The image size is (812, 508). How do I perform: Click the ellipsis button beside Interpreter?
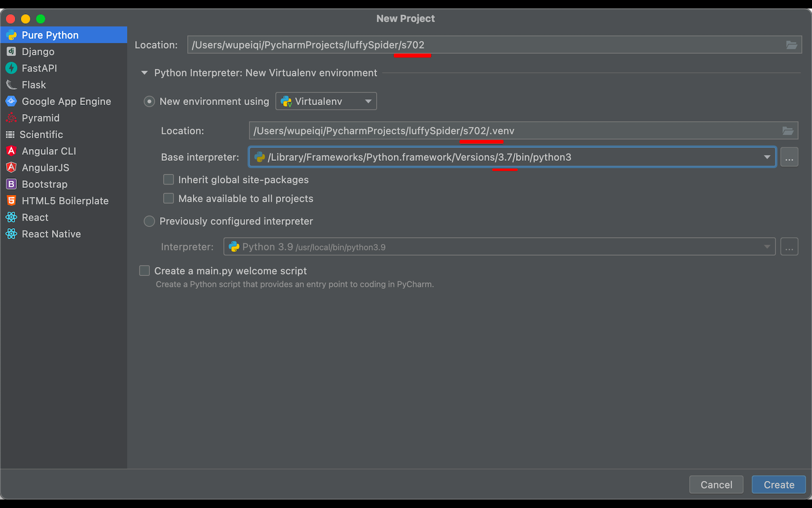[x=789, y=247]
